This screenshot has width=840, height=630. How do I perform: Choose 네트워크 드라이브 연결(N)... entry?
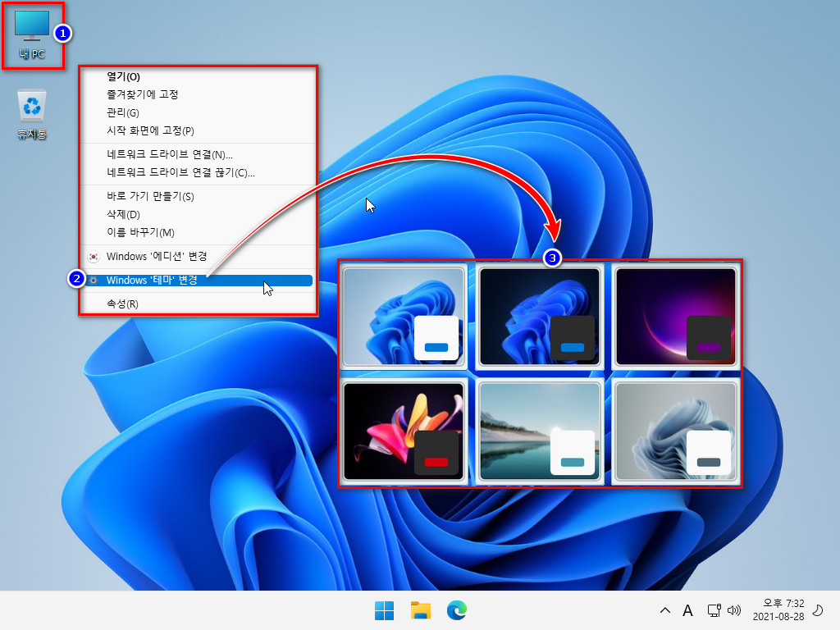click(198, 154)
